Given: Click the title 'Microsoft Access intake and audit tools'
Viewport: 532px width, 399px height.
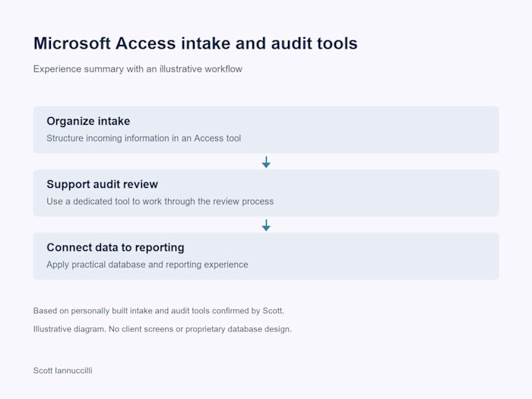Looking at the screenshot, I should (x=195, y=43).
